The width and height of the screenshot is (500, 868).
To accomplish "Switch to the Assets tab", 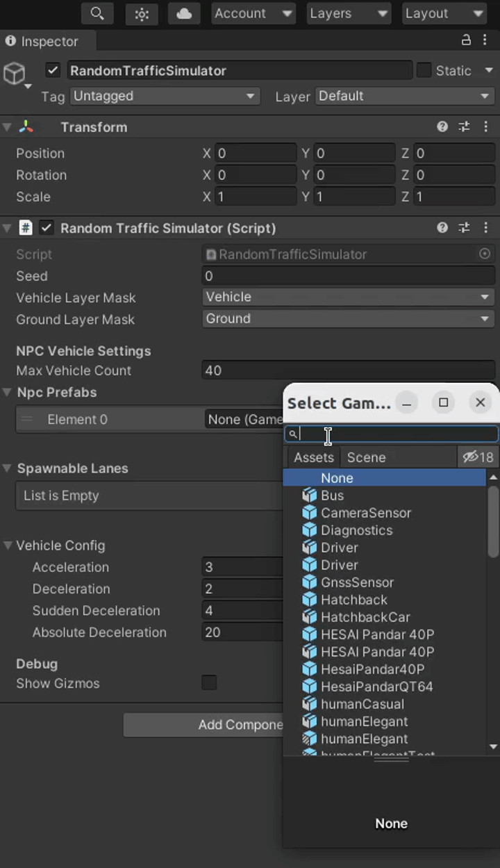I will (x=314, y=457).
